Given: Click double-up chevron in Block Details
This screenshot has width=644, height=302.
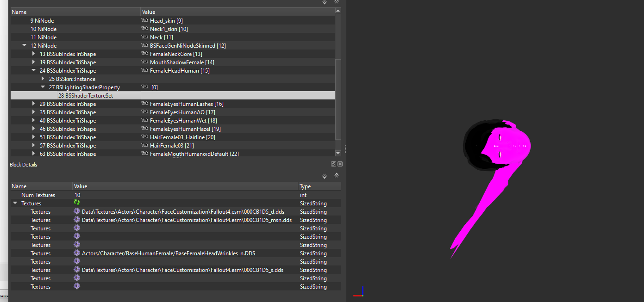Looking at the screenshot, I should [x=337, y=175].
